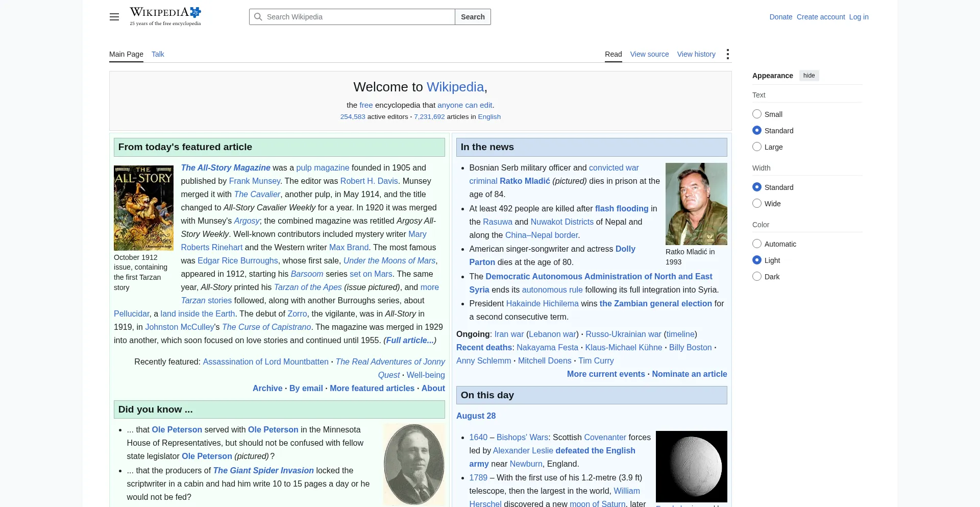Open the English language link
The width and height of the screenshot is (980, 507).
click(x=489, y=116)
